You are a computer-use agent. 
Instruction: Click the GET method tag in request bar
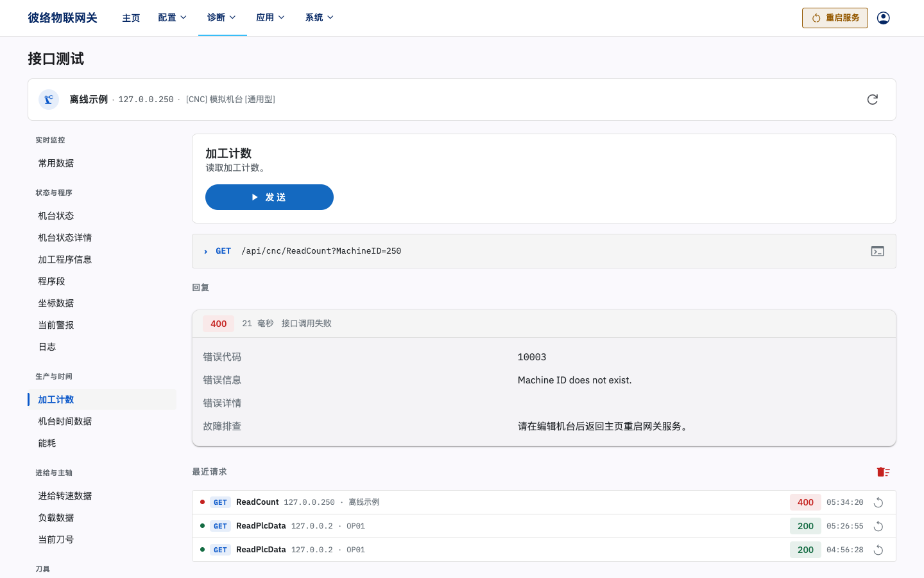click(x=223, y=251)
